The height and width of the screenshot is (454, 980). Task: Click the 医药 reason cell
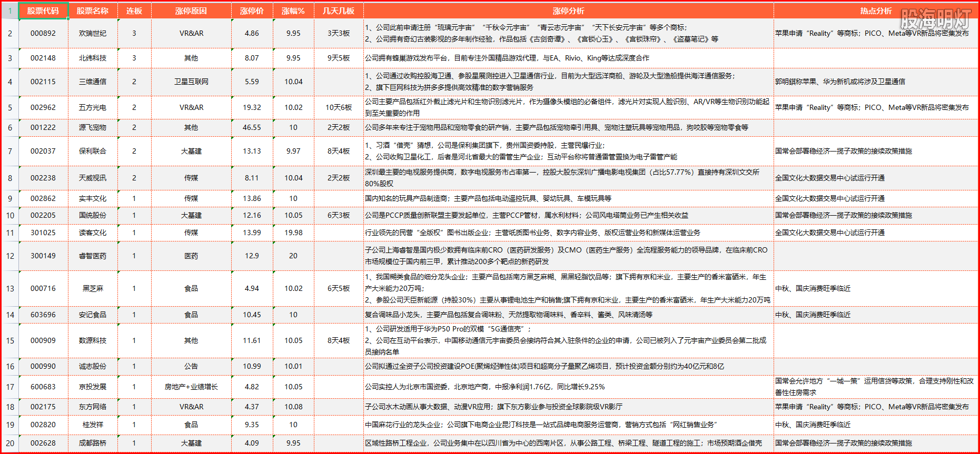191,256
